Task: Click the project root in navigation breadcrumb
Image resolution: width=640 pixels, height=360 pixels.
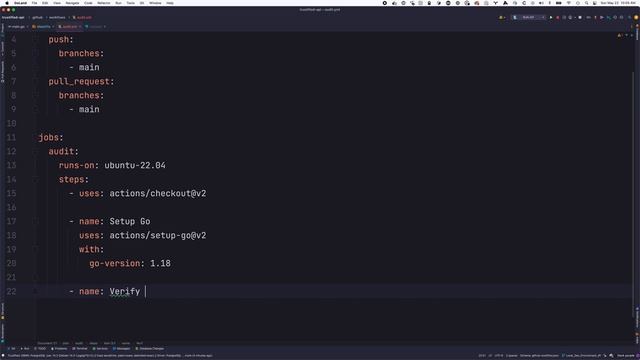Action: pyautogui.click(x=13, y=18)
